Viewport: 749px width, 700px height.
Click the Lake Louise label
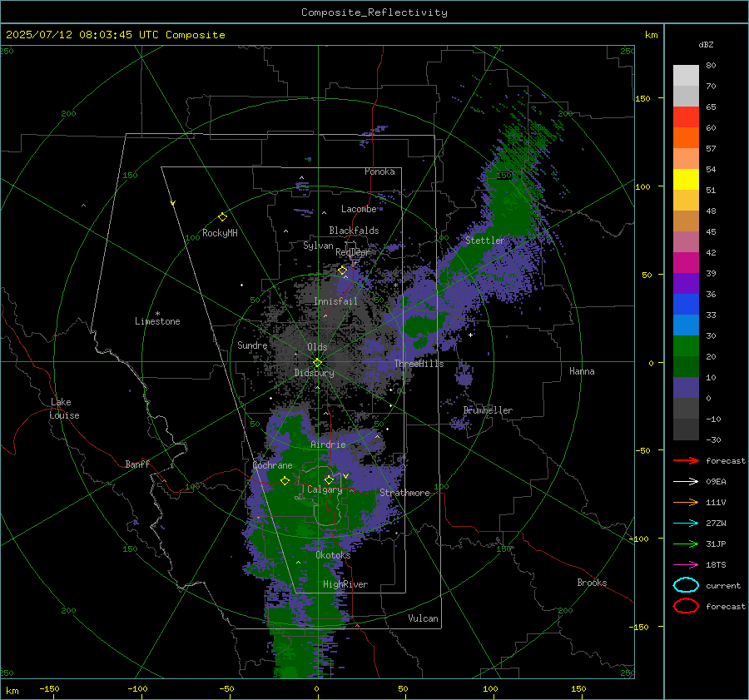coord(64,409)
